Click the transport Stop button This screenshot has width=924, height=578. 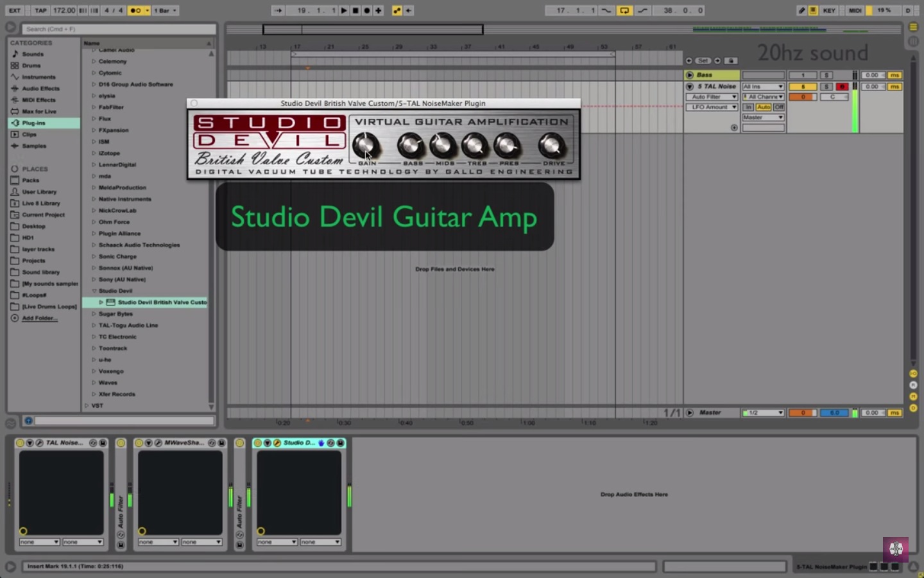pyautogui.click(x=355, y=10)
